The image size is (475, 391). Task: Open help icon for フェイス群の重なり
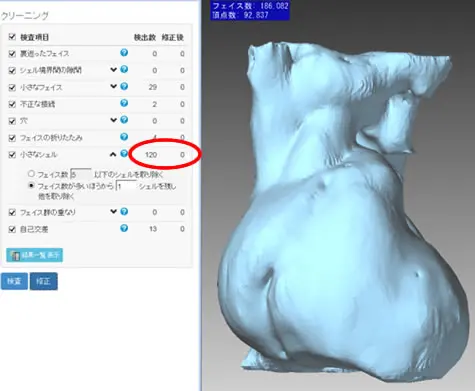tap(124, 211)
